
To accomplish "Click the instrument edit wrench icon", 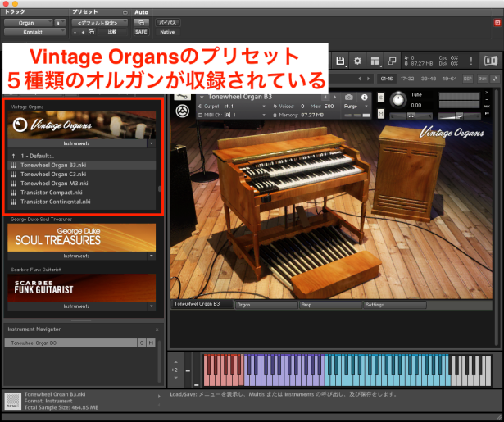I will (x=182, y=96).
